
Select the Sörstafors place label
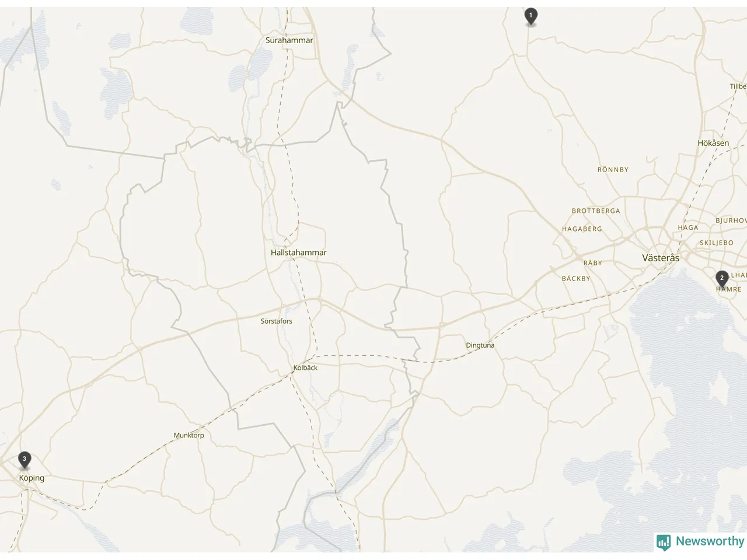[277, 321]
